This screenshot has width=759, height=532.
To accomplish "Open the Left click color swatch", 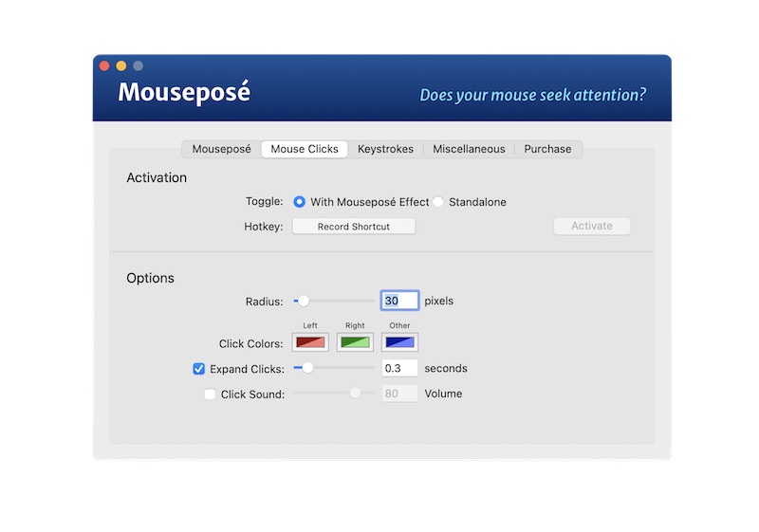I will pos(310,342).
